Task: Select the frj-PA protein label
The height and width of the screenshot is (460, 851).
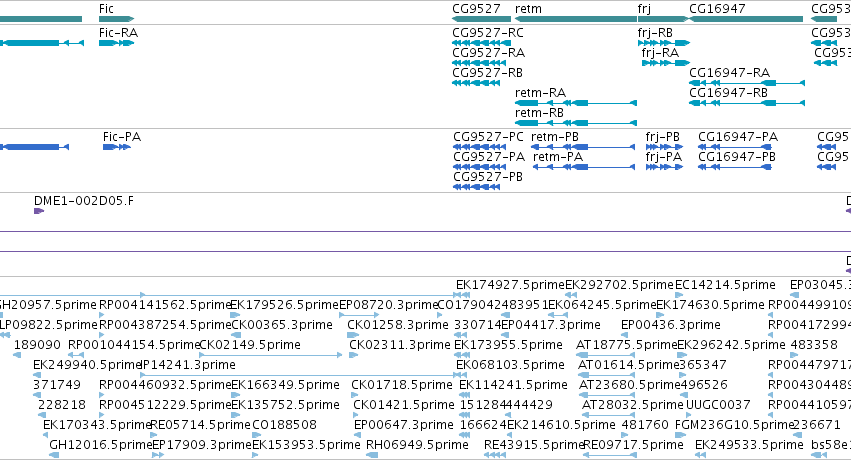Action: 664,157
